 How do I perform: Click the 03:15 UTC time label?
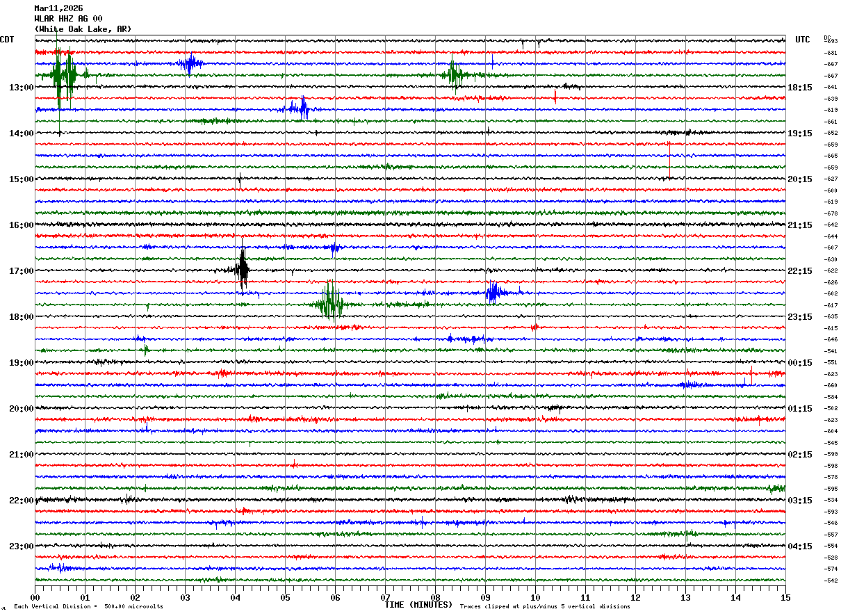click(x=800, y=501)
